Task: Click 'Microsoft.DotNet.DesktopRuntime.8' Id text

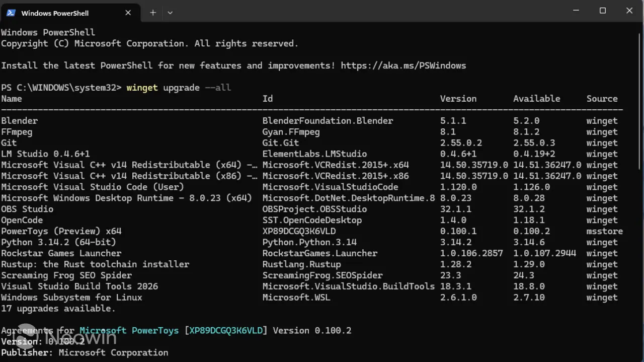Action: click(349, 198)
